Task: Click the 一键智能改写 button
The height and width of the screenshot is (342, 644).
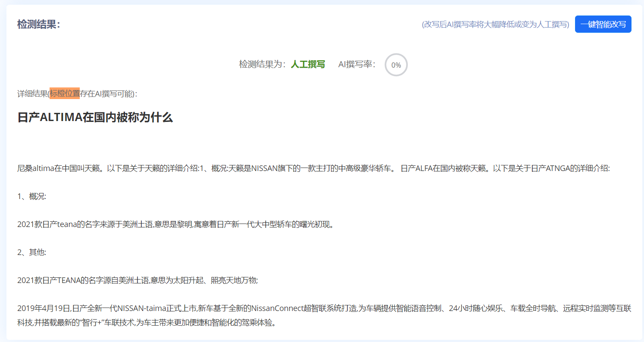Action: point(603,24)
